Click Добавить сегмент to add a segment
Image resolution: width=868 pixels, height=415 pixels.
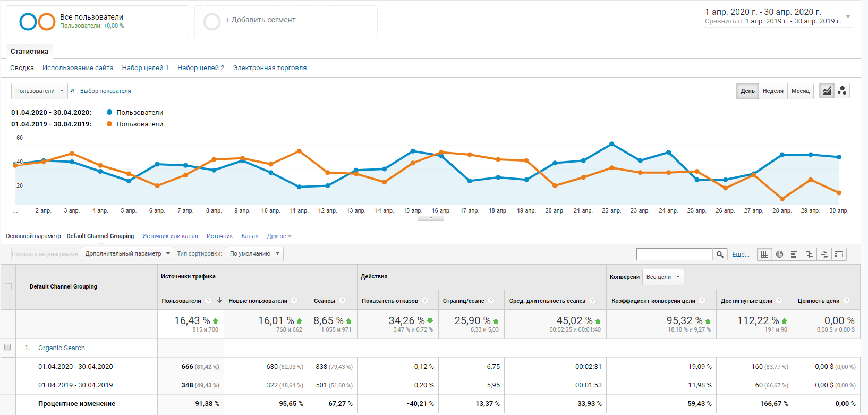pyautogui.click(x=260, y=20)
